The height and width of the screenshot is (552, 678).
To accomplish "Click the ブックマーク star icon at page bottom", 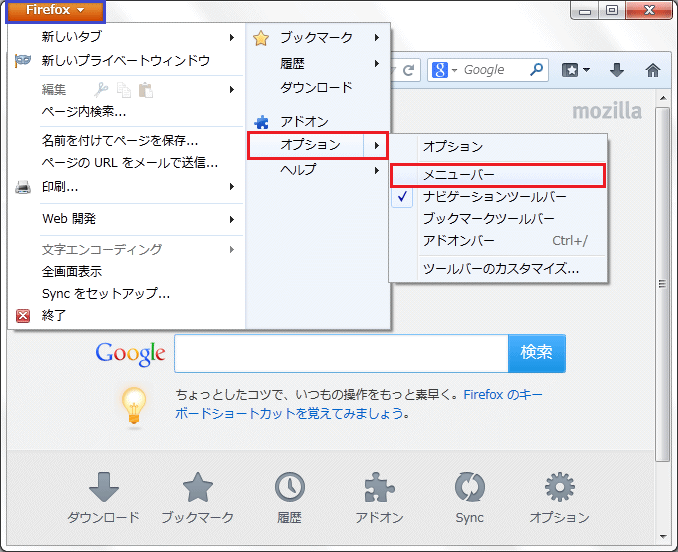I will point(198,487).
